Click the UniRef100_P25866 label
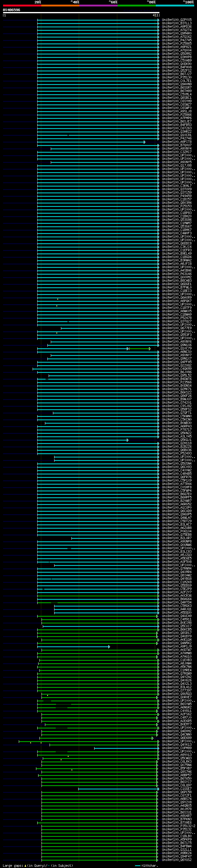The image size is (197, 868). [177, 115]
